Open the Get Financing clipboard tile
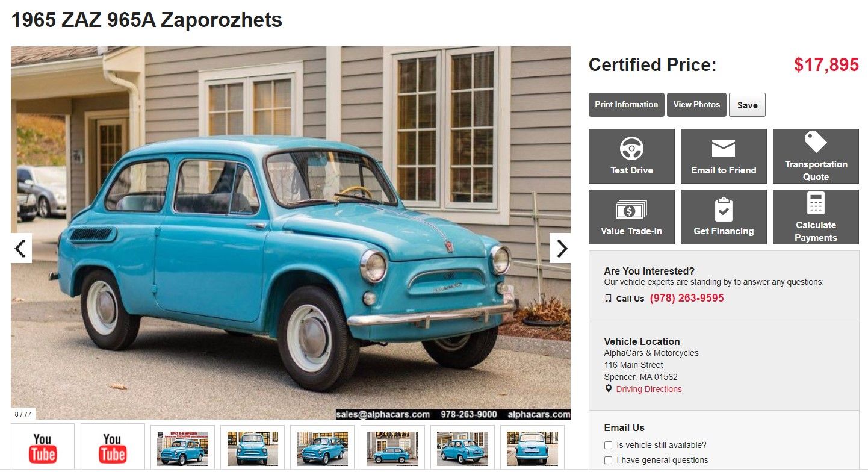This screenshot has height=472, width=868. pyautogui.click(x=724, y=217)
